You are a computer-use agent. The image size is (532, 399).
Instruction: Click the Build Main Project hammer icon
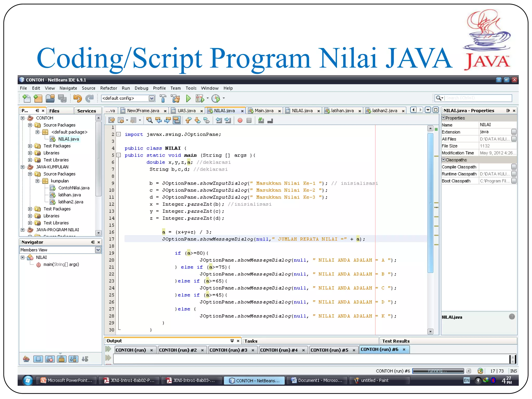pos(163,98)
